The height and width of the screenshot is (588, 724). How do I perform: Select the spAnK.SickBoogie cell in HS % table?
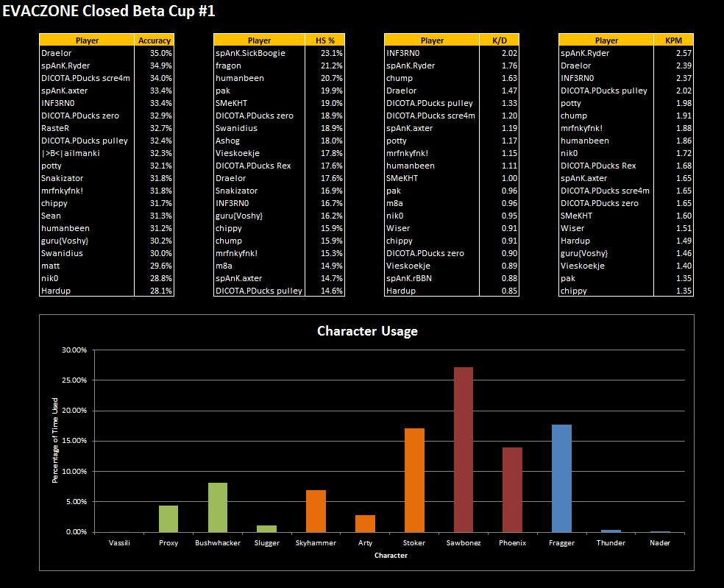[250, 53]
